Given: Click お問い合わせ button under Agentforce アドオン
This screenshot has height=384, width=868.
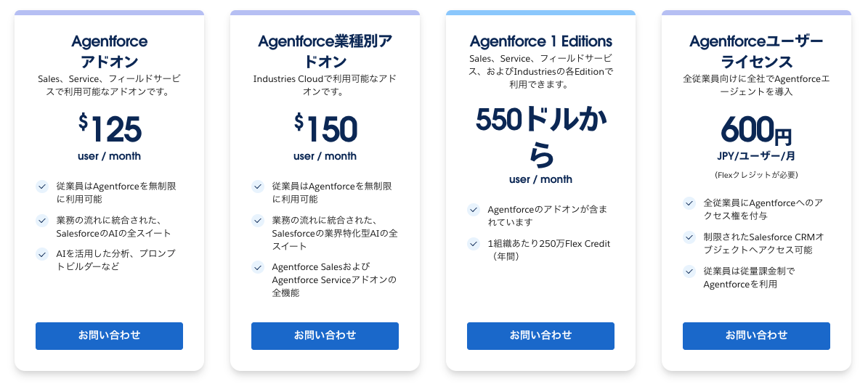Looking at the screenshot, I should tap(109, 336).
